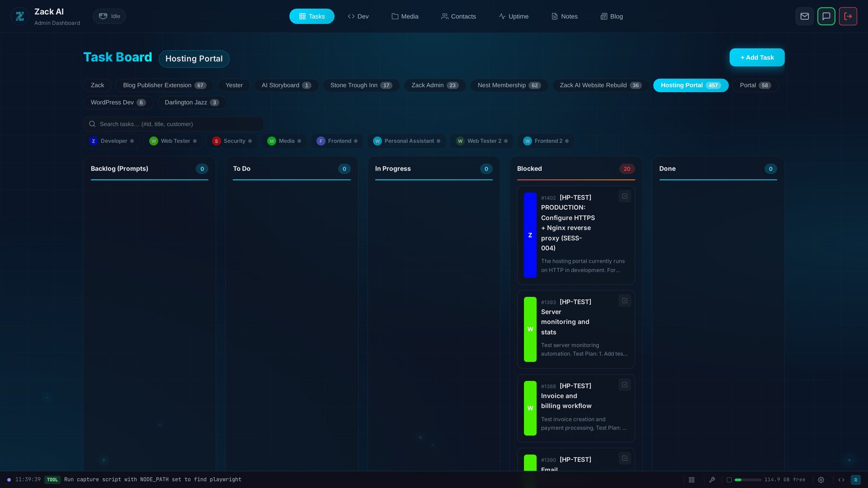Click the + Add Task button
Screen dimensions: 868x488
coord(757,57)
